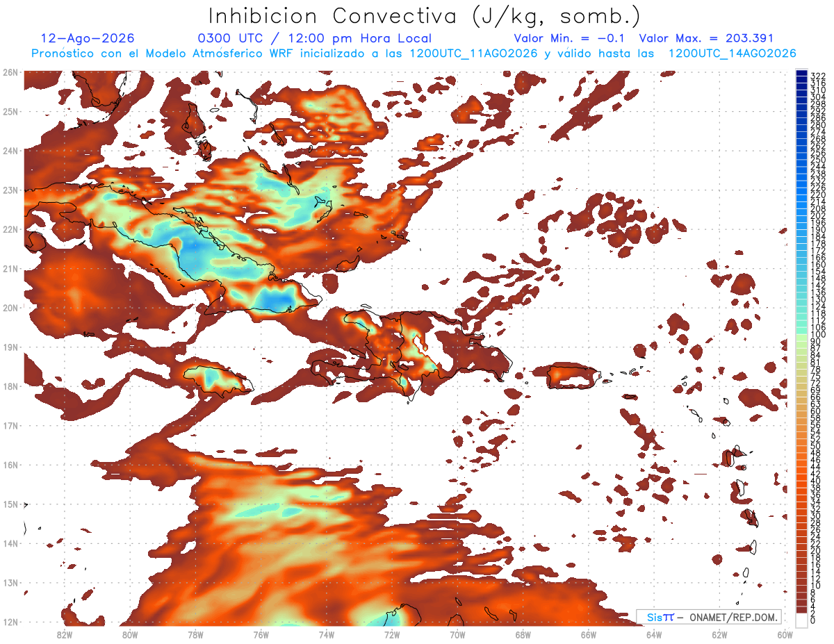Click the colorbar value 322 at the top
This screenshot has width=834, height=644.
818,76
